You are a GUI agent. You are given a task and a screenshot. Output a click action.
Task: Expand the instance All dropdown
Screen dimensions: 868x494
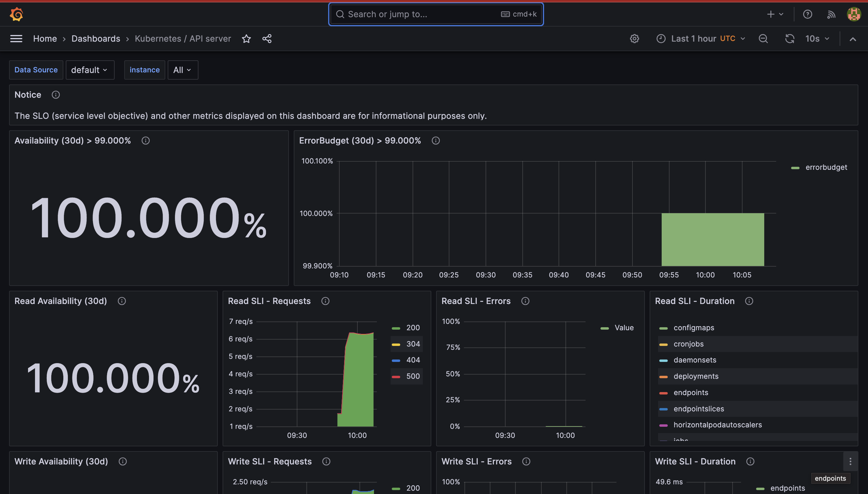point(182,70)
